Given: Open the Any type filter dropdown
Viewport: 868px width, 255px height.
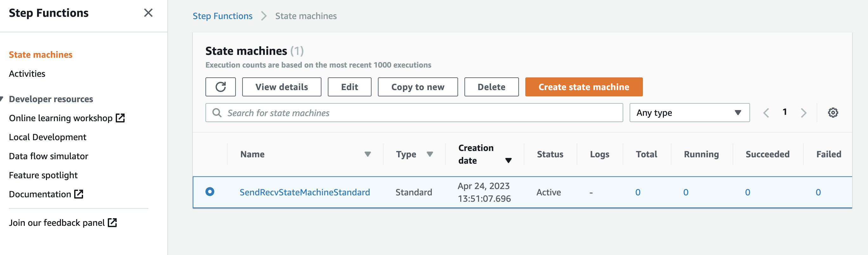Looking at the screenshot, I should pos(689,113).
